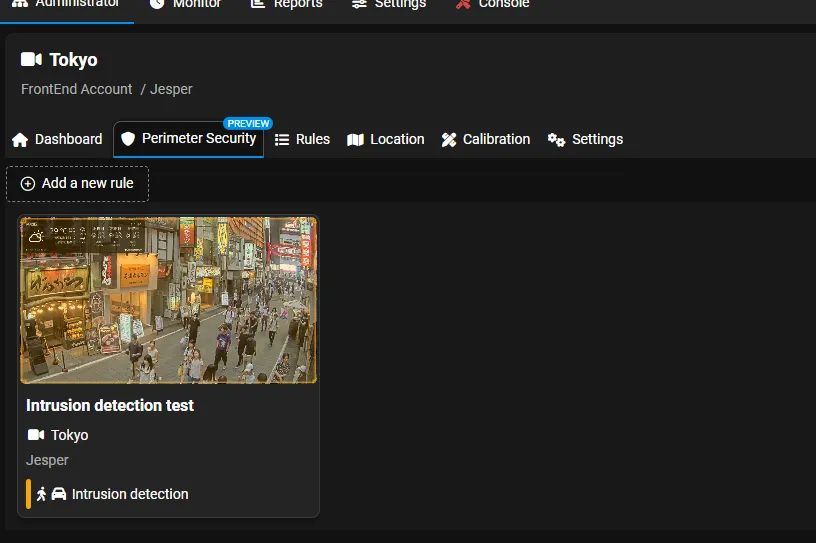816x543 pixels.
Task: Switch to the Dashboard tab
Action: [57, 140]
